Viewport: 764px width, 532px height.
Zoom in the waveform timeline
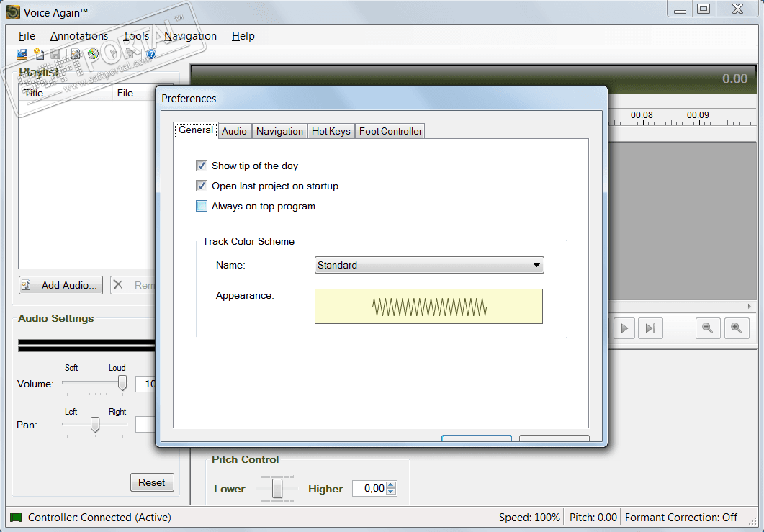coord(736,328)
